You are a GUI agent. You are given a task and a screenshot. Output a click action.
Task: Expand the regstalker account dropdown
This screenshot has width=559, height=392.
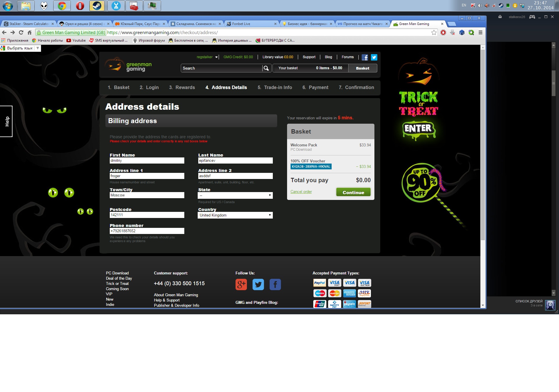(216, 57)
